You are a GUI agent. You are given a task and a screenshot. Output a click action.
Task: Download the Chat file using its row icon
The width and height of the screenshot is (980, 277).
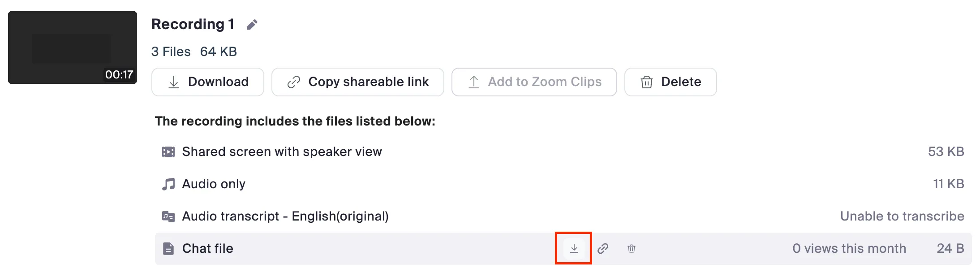click(574, 248)
